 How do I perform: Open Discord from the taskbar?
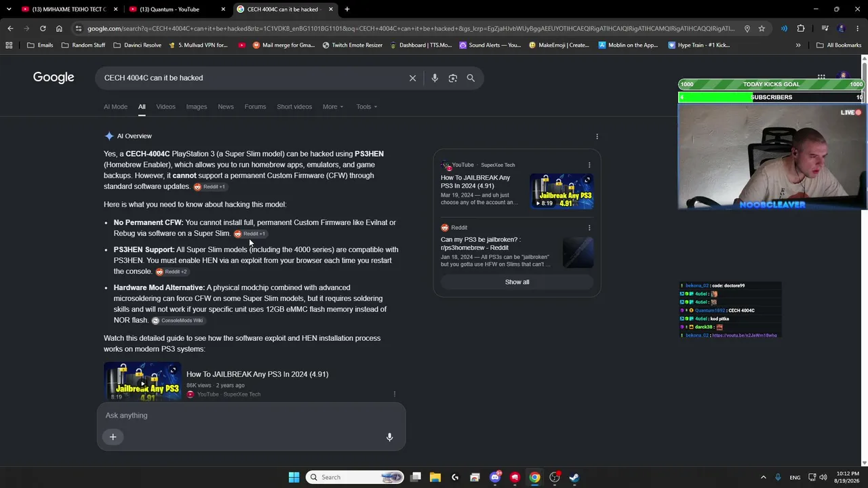[496, 477]
